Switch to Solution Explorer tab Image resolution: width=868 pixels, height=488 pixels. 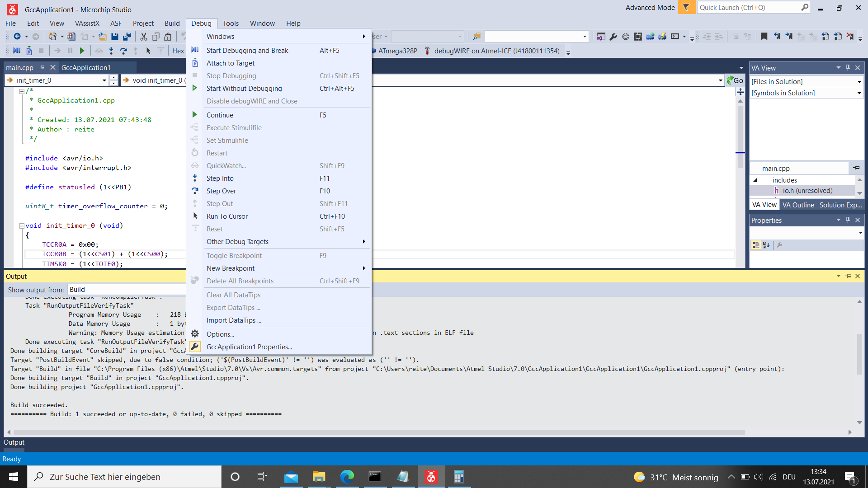point(840,205)
